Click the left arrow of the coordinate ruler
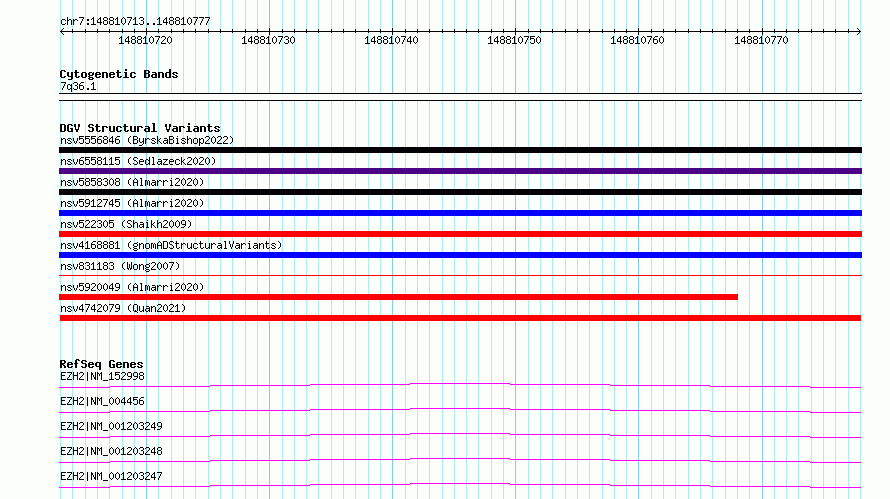 62,32
